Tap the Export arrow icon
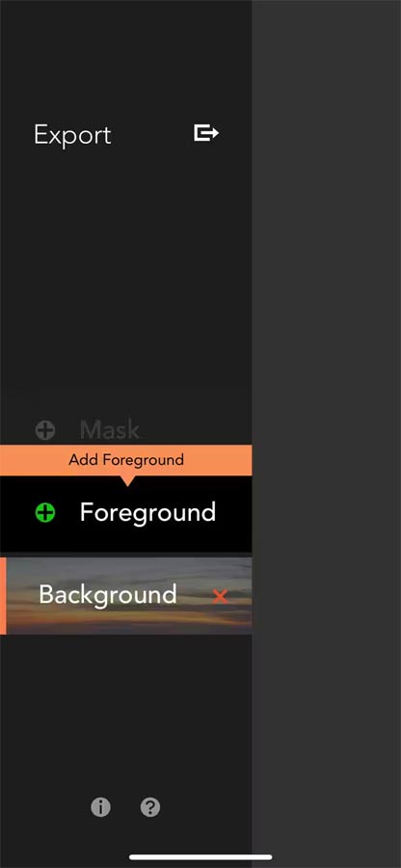Viewport: 401px width, 868px height. pos(205,133)
